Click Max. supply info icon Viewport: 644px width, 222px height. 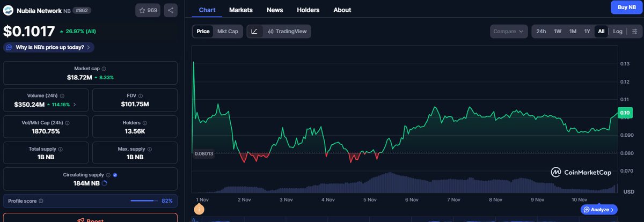(x=150, y=149)
